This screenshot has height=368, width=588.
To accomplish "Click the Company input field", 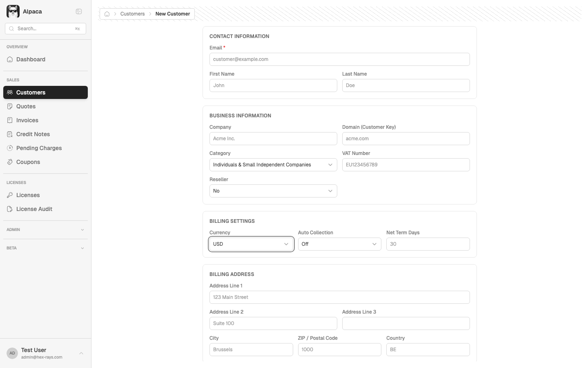I will click(x=273, y=139).
